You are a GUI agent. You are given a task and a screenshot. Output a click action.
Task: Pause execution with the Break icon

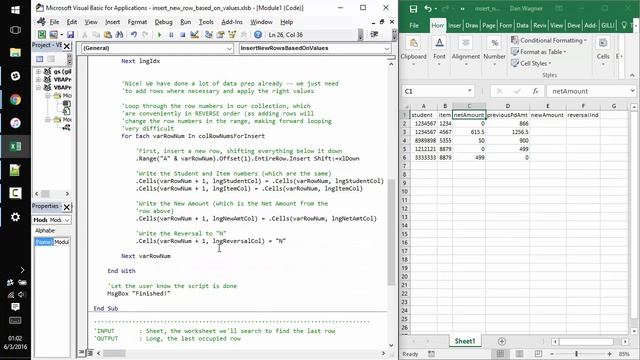click(x=171, y=35)
